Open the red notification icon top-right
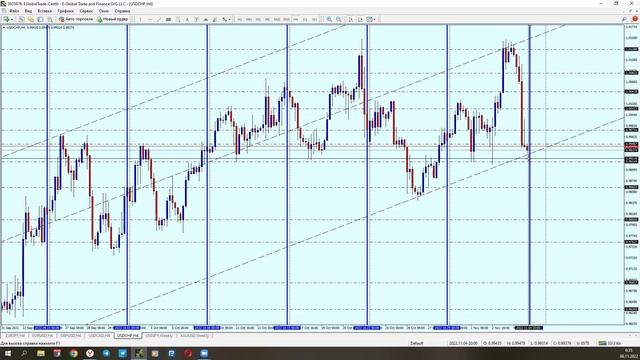This screenshot has width=640, height=360. pos(635,19)
